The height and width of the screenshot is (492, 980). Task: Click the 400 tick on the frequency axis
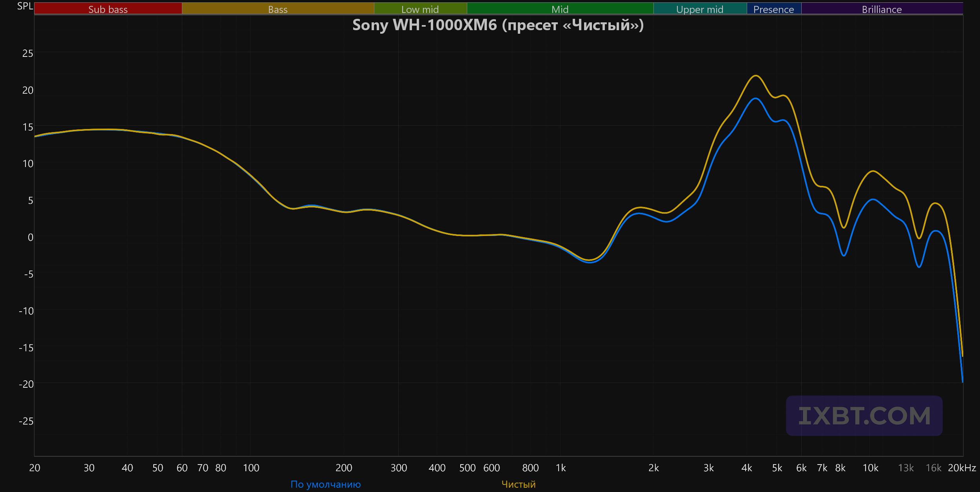coord(437,468)
